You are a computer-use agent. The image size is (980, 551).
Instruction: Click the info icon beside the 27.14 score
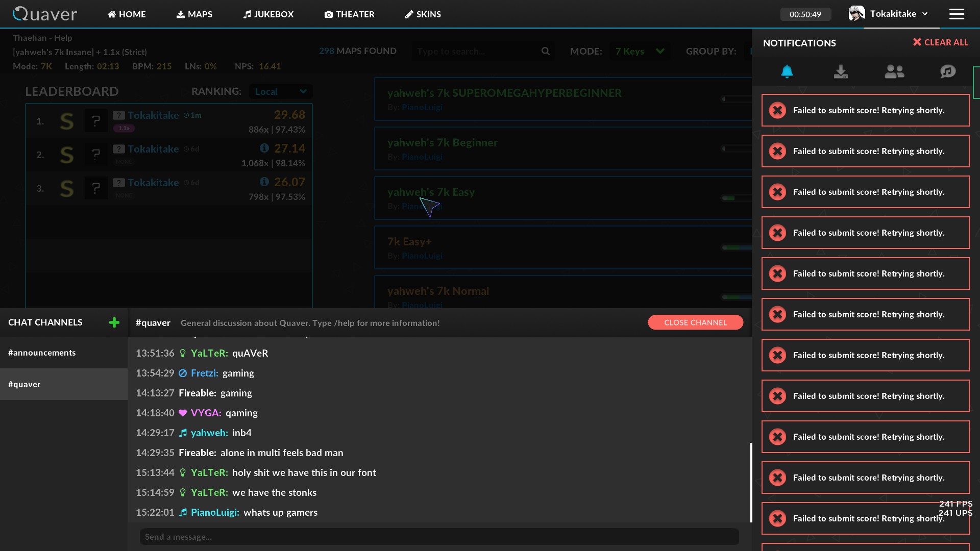264,147
